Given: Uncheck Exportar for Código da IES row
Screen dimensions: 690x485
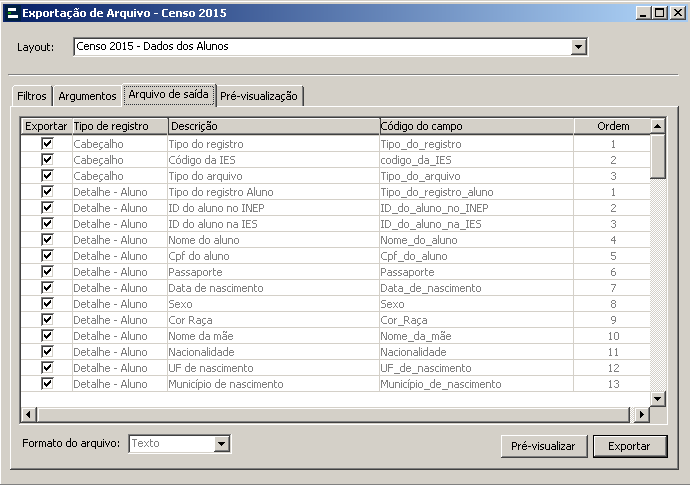Looking at the screenshot, I should click(46, 160).
